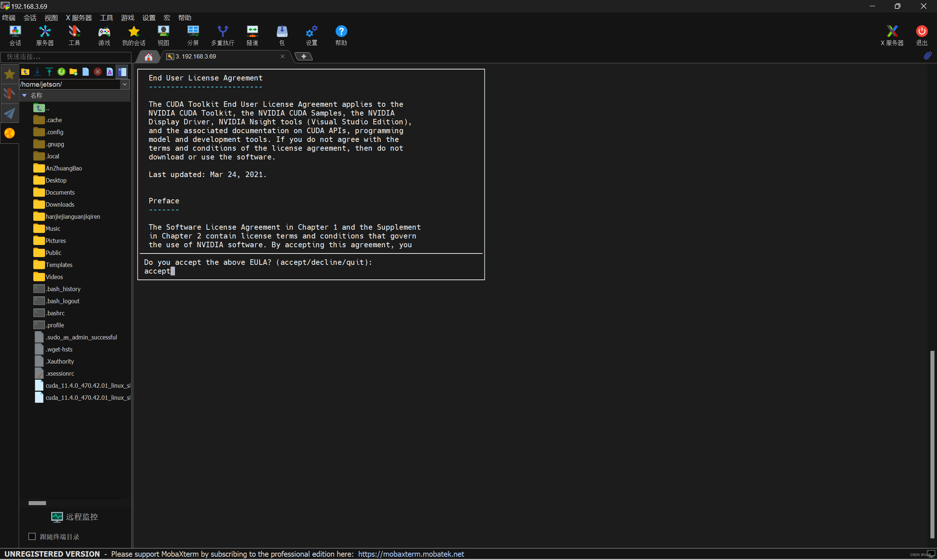Open the Sftp paper plane sidebar tab
The image size is (937, 560).
coord(10,113)
